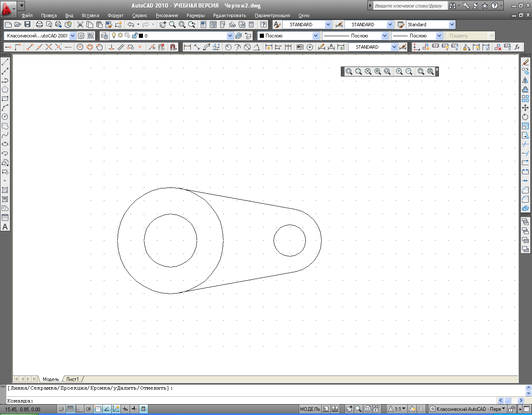The width and height of the screenshot is (532, 415).
Task: Select the Hatch tool
Action: 5,190
